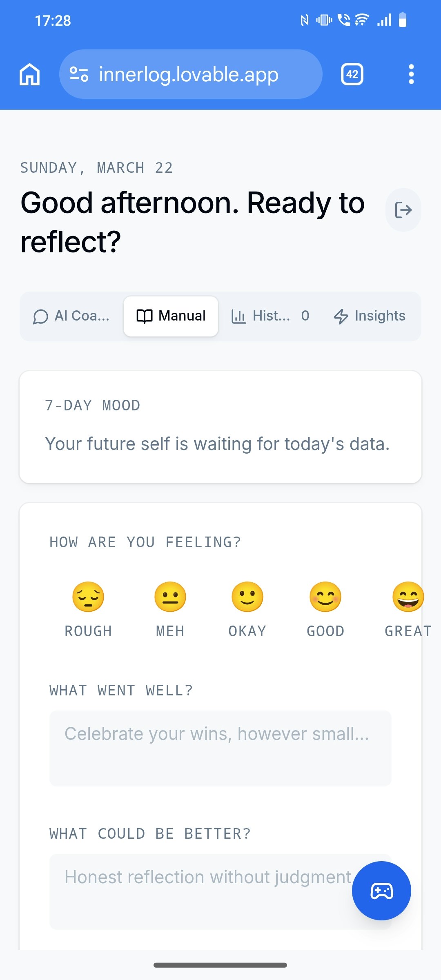The width and height of the screenshot is (441, 980).
Task: Open the browser three-dot menu
Action: tap(411, 74)
